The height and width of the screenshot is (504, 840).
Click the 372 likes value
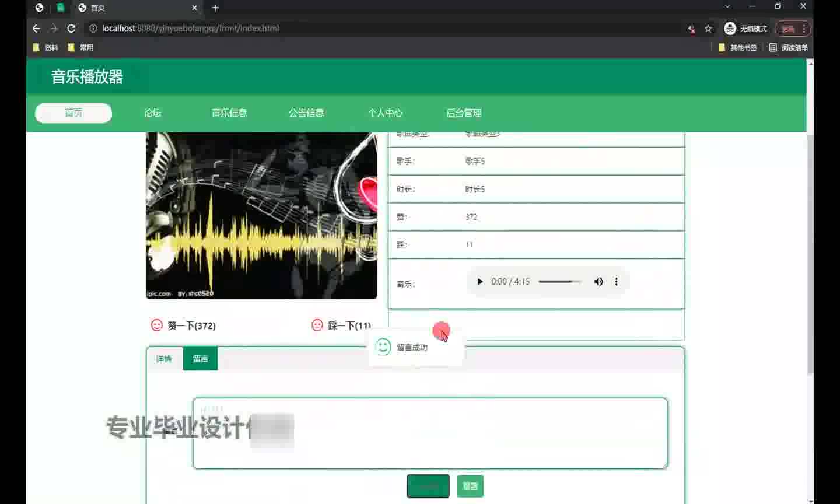click(471, 217)
